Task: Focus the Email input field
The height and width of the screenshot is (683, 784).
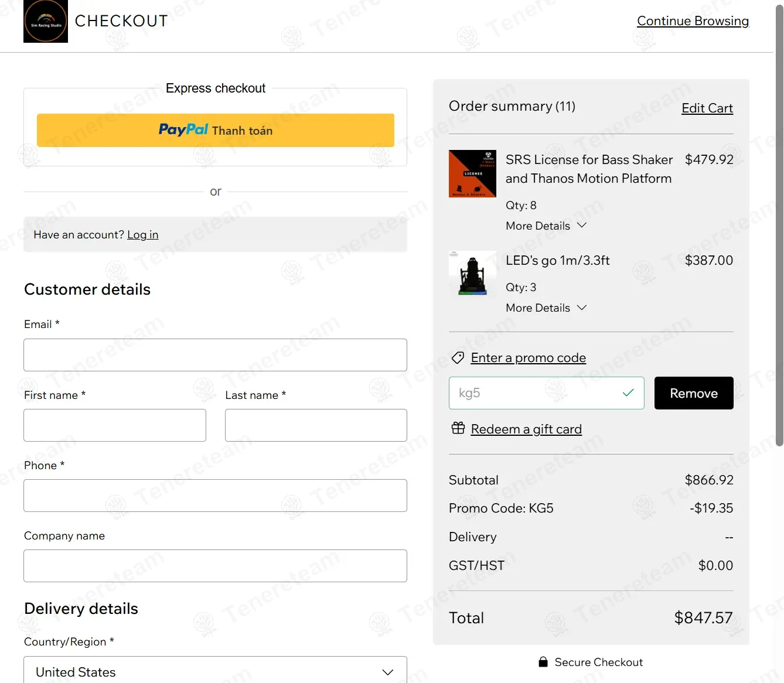Action: pyautogui.click(x=215, y=355)
